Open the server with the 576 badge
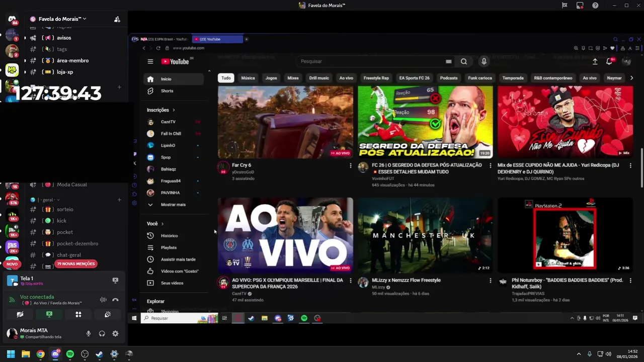This screenshot has width=644, height=362. pyautogui.click(x=12, y=198)
